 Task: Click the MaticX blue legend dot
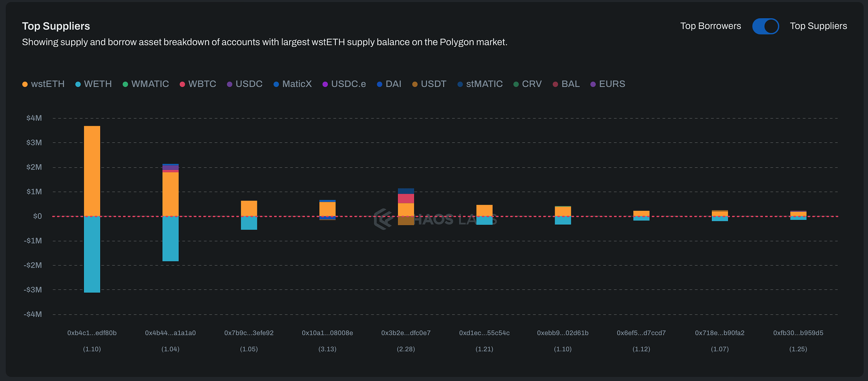(276, 84)
